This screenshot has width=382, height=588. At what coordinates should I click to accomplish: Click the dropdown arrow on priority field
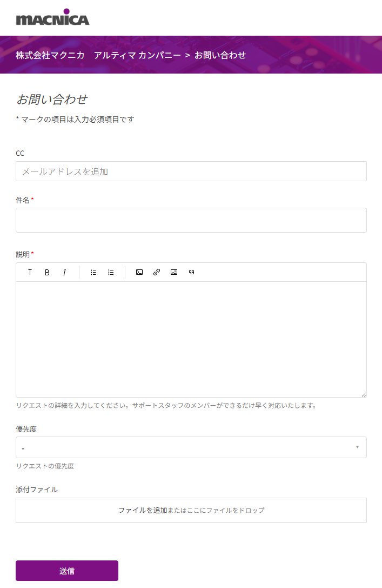tap(357, 447)
